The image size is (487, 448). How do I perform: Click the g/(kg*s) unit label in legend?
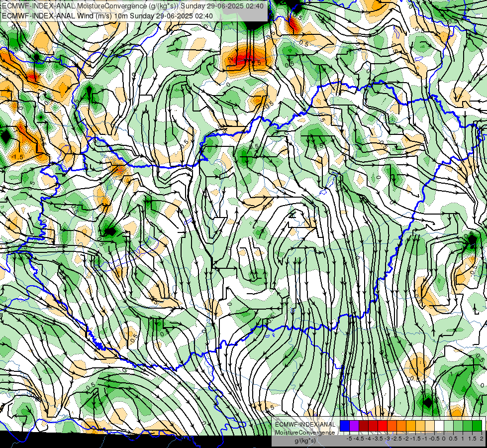(x=305, y=441)
